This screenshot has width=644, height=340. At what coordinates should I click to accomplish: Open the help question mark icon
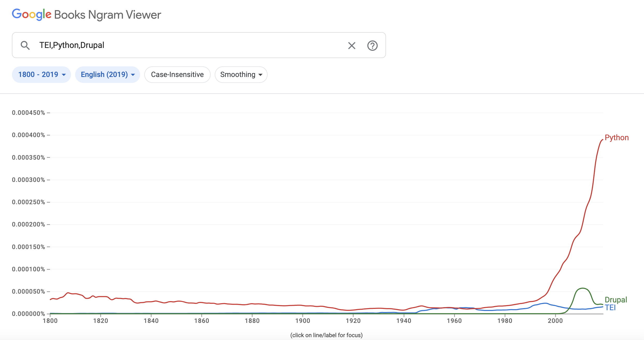pyautogui.click(x=372, y=46)
